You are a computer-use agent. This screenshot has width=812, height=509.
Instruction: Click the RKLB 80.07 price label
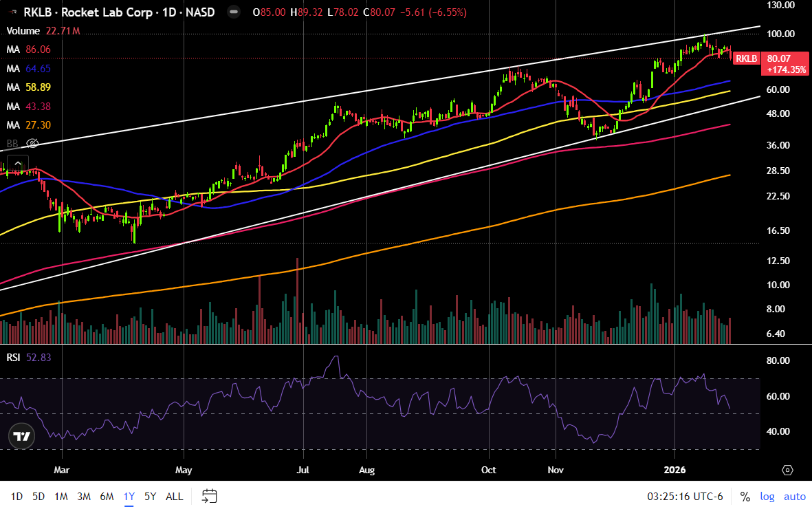[x=771, y=63]
